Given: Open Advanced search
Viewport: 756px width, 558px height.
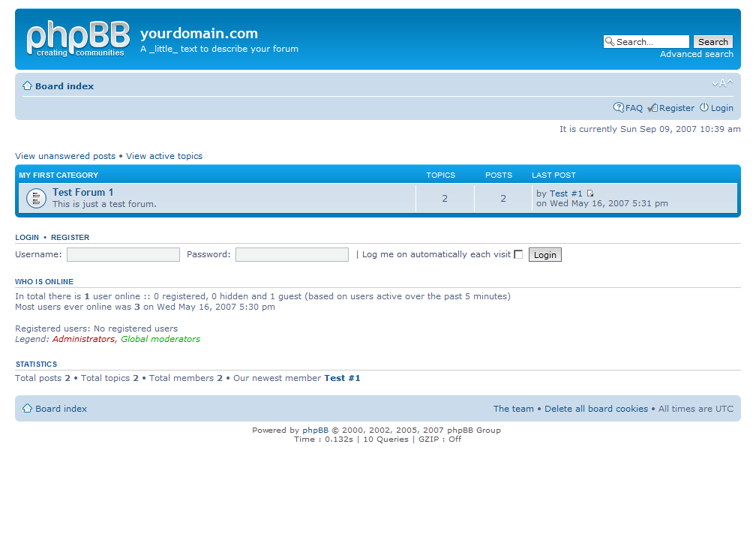Looking at the screenshot, I should pos(696,54).
